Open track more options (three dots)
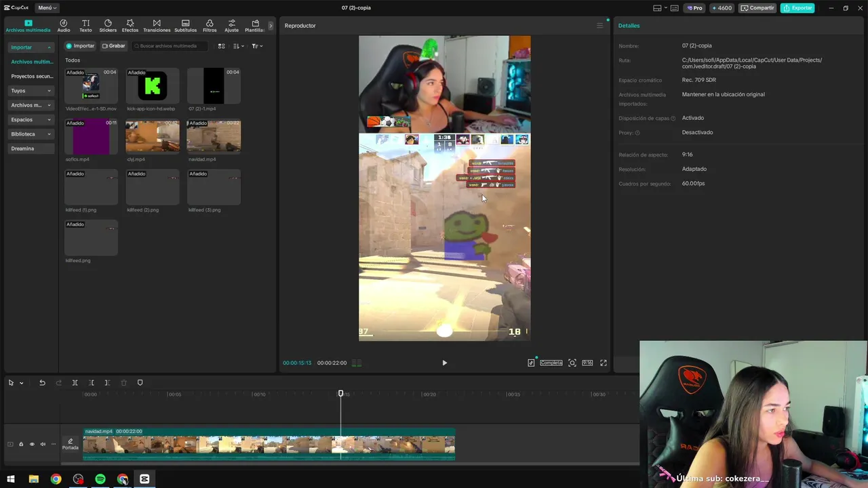This screenshot has width=868, height=488. click(54, 445)
